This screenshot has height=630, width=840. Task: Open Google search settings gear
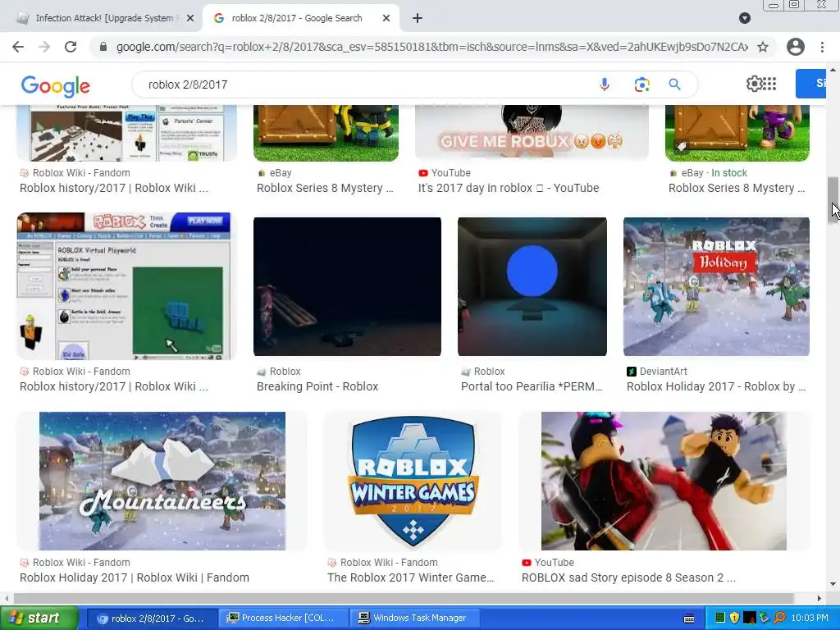754,84
